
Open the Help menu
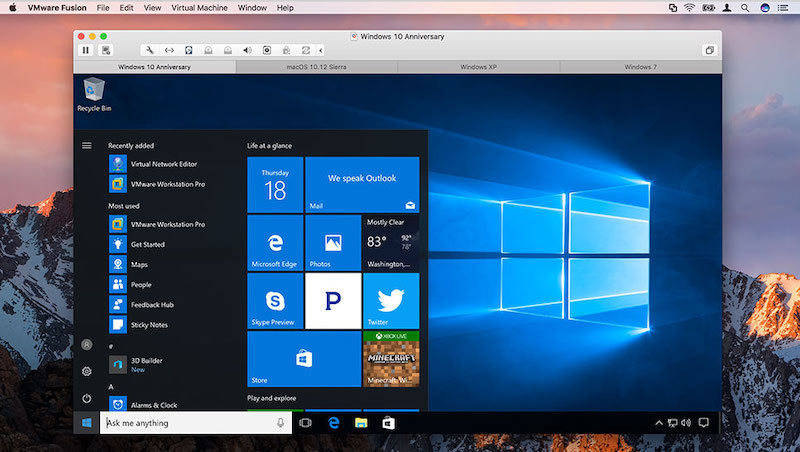tap(285, 8)
